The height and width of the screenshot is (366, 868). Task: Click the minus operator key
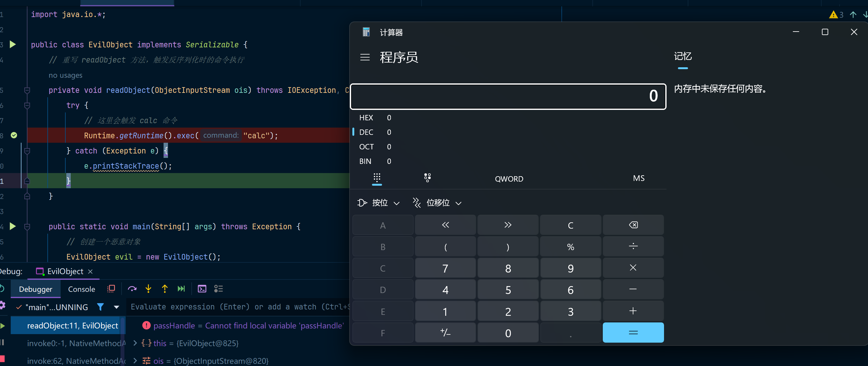(x=633, y=290)
